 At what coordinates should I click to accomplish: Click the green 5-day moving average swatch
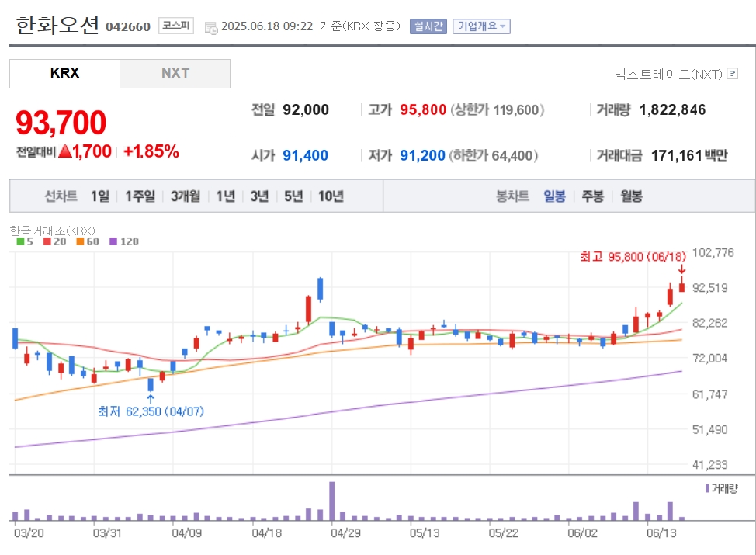pyautogui.click(x=20, y=241)
